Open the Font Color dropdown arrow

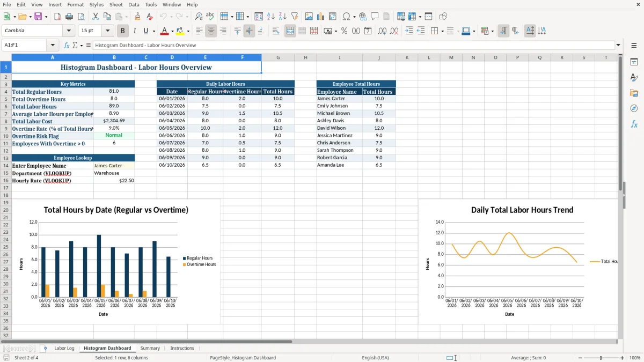coord(173,31)
